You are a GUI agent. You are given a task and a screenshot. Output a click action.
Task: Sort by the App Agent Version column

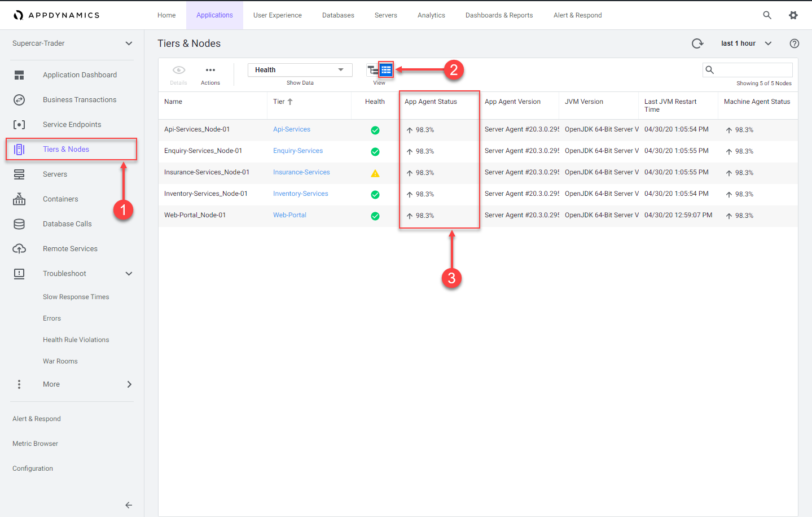click(512, 102)
